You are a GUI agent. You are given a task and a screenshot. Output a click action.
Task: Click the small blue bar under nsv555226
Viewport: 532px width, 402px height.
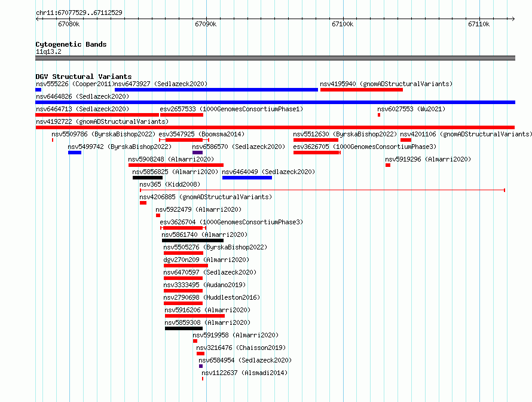click(x=38, y=90)
